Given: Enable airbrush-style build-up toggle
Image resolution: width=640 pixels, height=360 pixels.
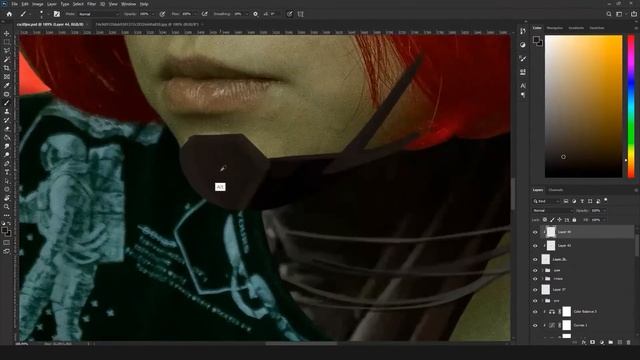Looking at the screenshot, I should (204, 14).
